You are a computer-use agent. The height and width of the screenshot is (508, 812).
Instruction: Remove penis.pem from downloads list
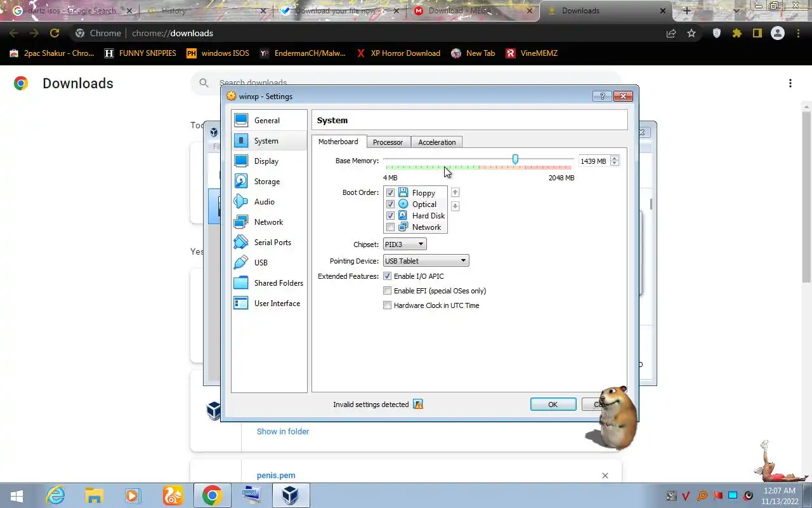coord(605,476)
